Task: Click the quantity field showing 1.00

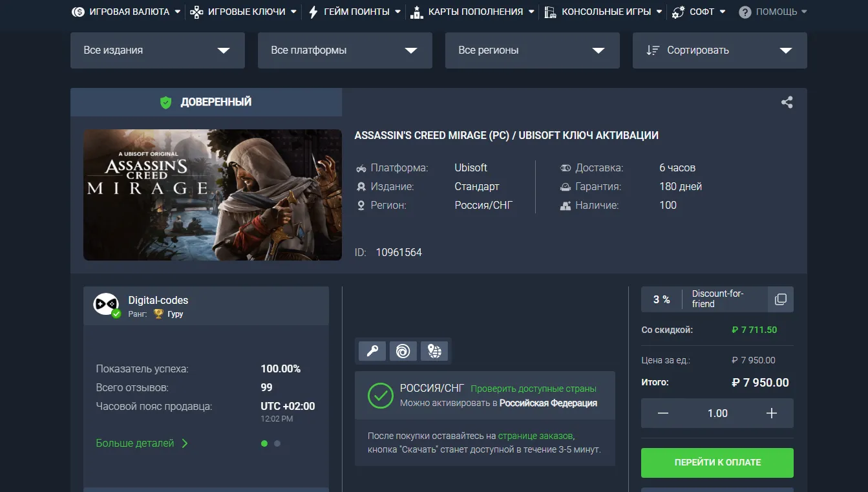Action: 717,413
